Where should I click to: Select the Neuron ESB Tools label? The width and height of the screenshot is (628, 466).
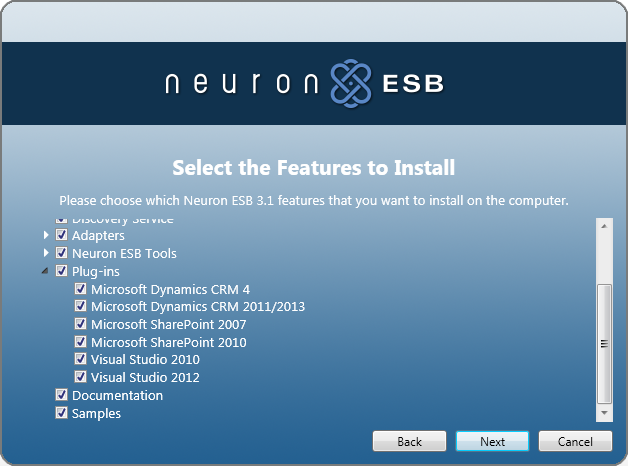(124, 253)
